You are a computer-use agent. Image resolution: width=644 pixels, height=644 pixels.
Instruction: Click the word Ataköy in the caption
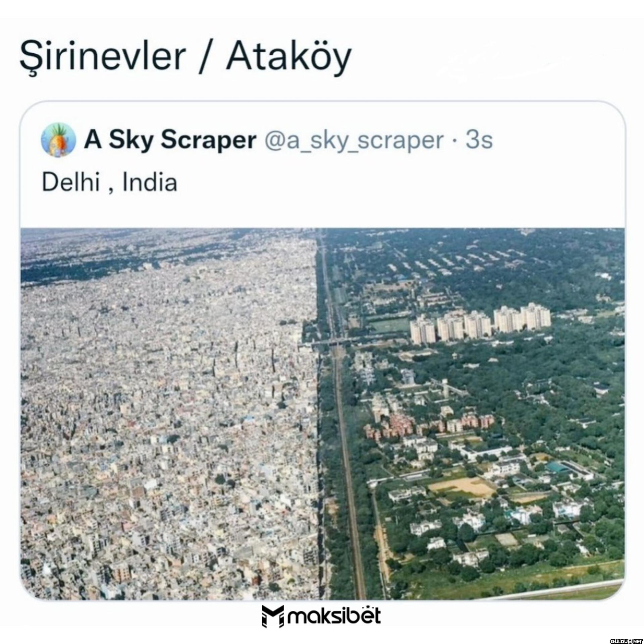(x=289, y=58)
